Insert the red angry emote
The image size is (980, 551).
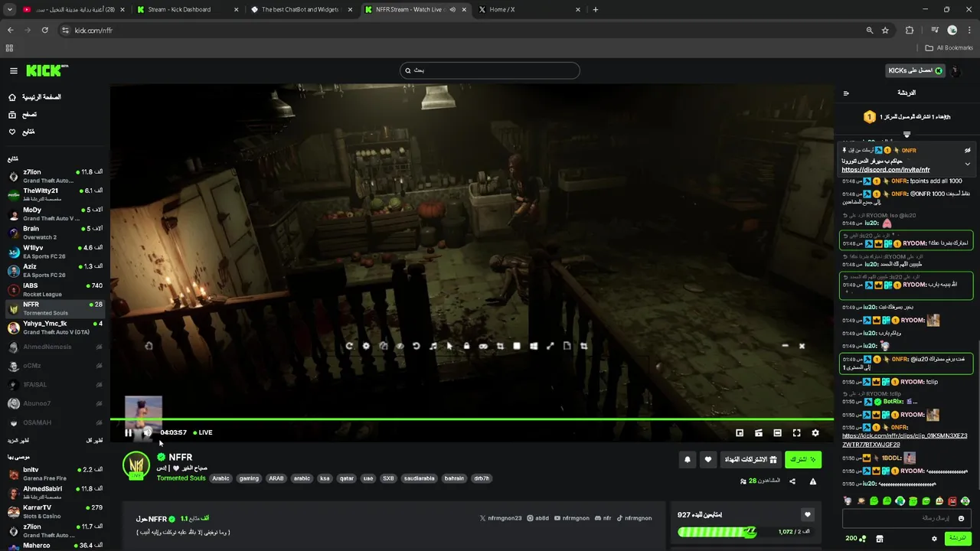click(x=952, y=501)
